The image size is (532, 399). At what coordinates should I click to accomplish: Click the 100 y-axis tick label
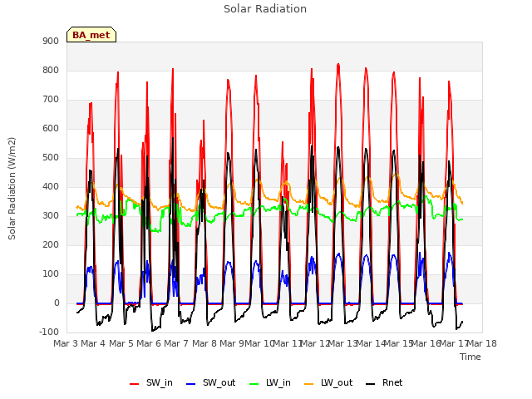(51, 273)
